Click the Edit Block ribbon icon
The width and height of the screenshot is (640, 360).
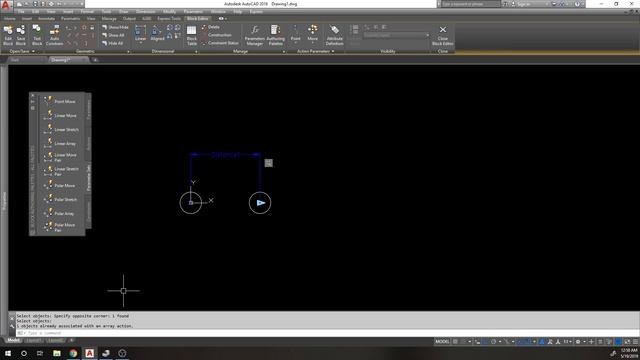8,34
